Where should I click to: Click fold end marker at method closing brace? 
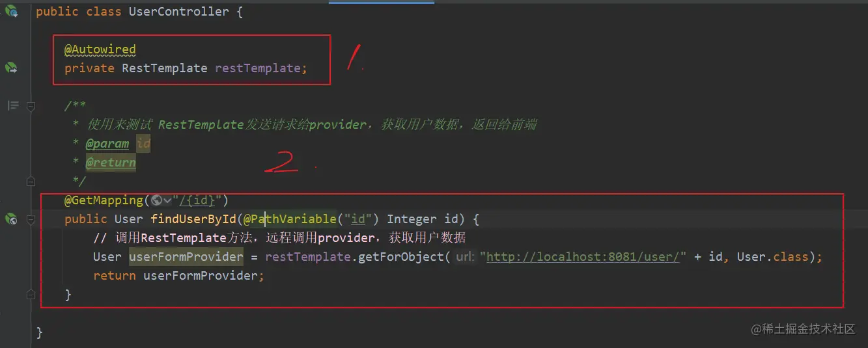(x=31, y=295)
